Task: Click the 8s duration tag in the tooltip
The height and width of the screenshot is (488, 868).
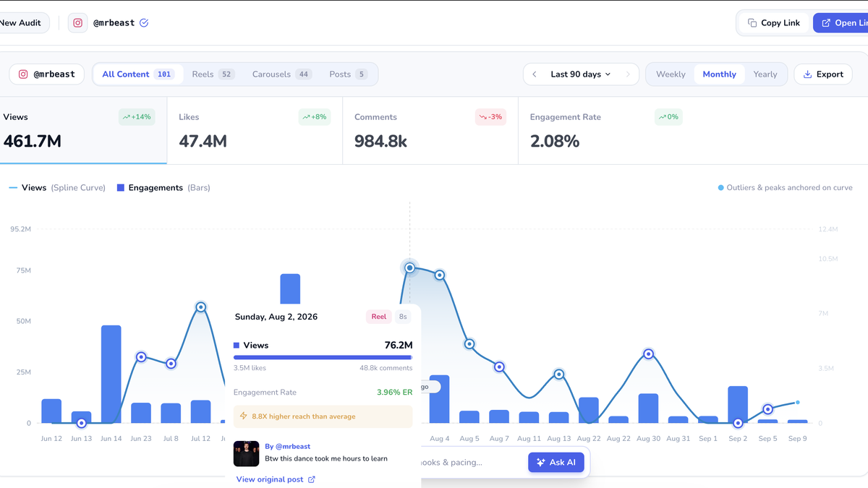Action: pos(404,317)
